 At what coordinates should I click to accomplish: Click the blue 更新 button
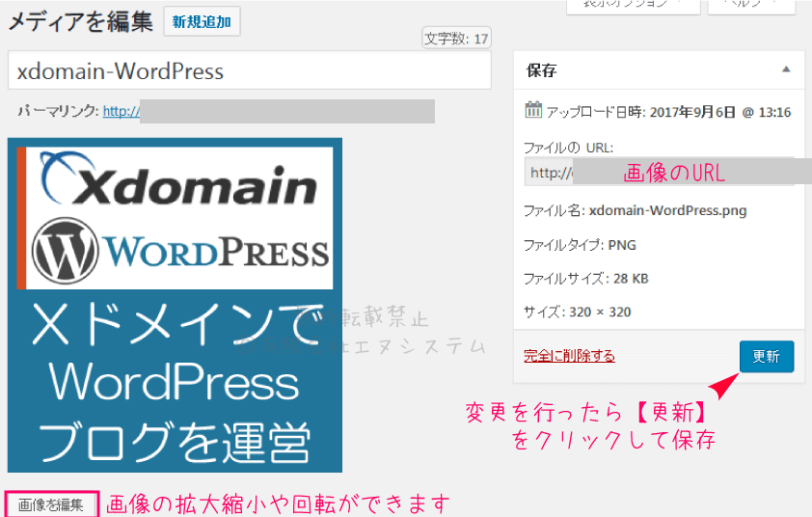[767, 357]
